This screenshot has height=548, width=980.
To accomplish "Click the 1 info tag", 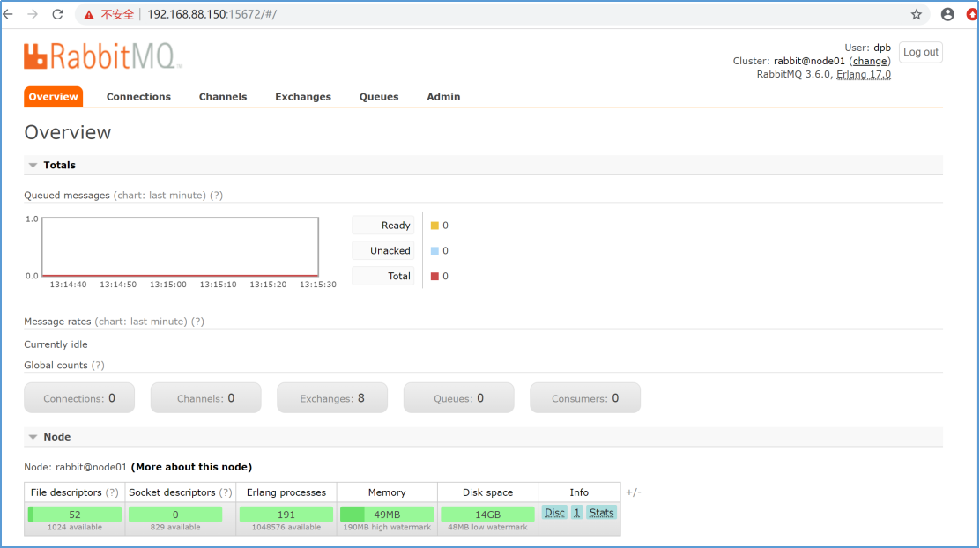I will (577, 513).
